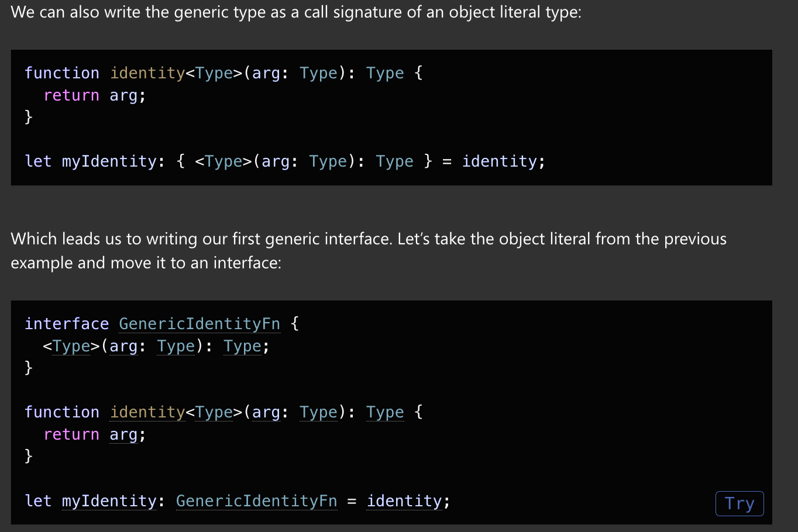Click the underlined identity function name

pyautogui.click(x=147, y=412)
